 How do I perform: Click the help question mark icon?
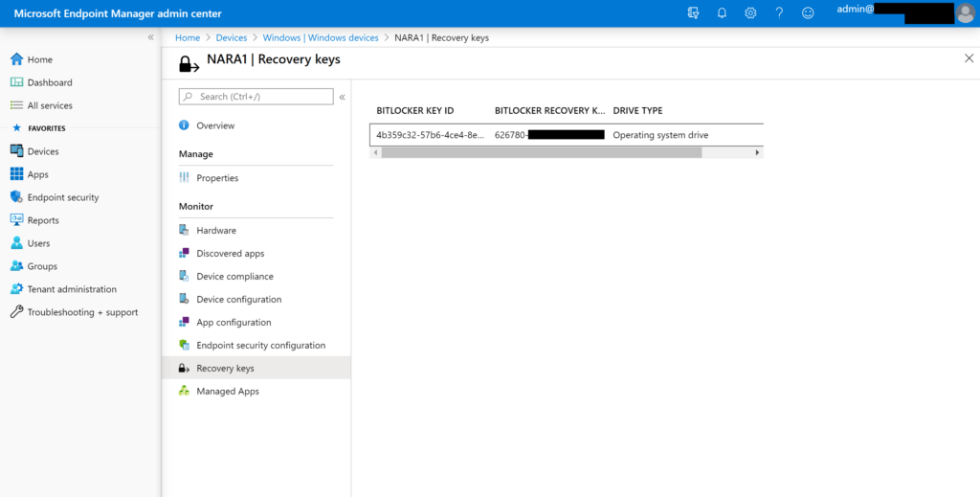[x=779, y=13]
